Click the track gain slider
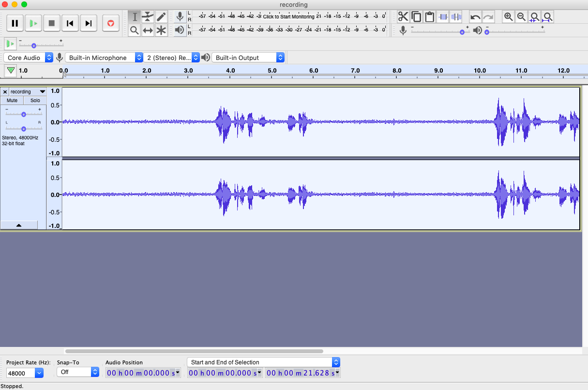This screenshot has height=390, width=588. (x=23, y=114)
